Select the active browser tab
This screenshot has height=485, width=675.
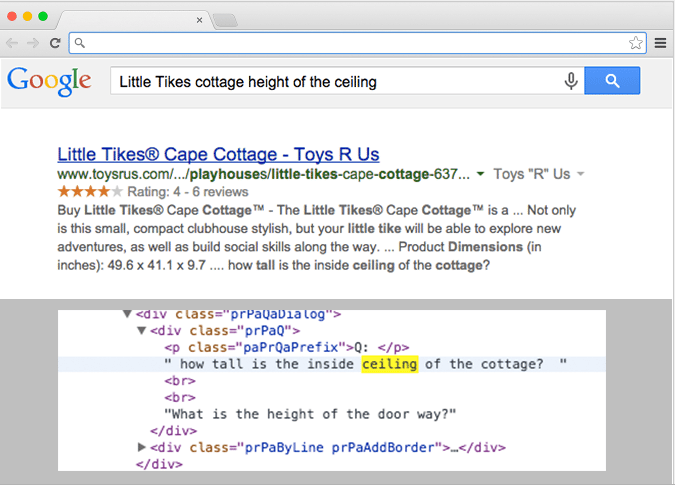coord(133,20)
